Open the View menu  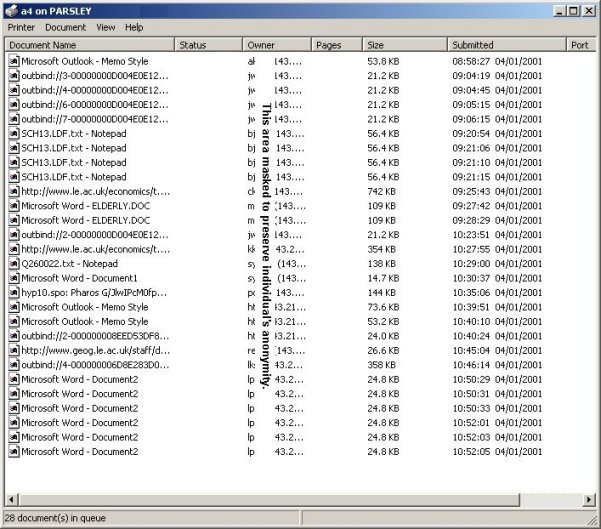(106, 28)
